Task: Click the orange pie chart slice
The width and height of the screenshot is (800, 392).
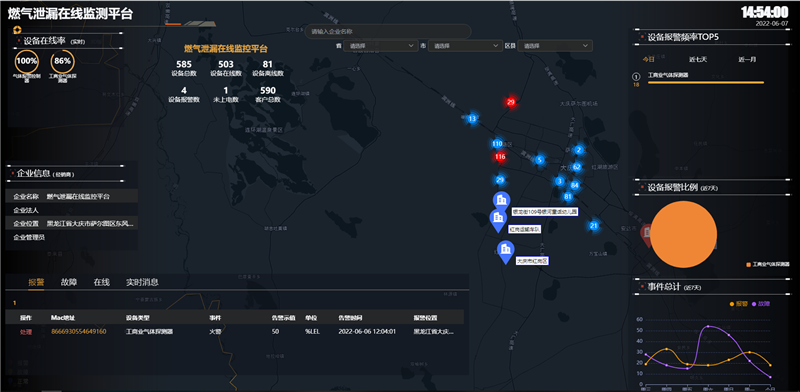Action: pos(684,234)
